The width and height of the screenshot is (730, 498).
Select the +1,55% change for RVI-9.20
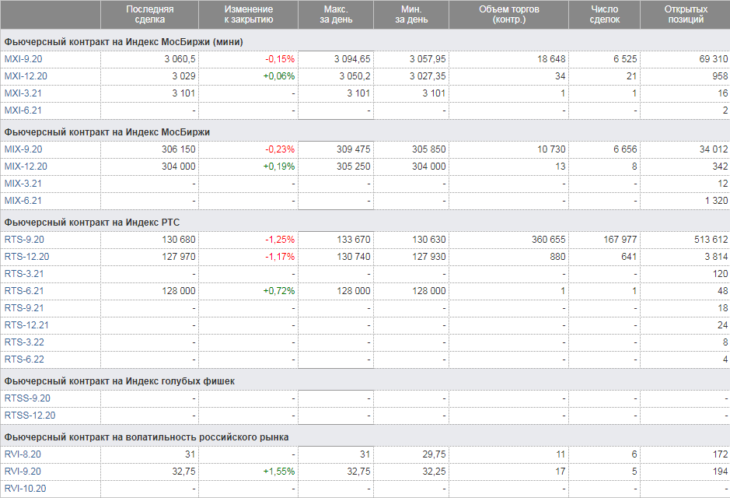point(279,471)
